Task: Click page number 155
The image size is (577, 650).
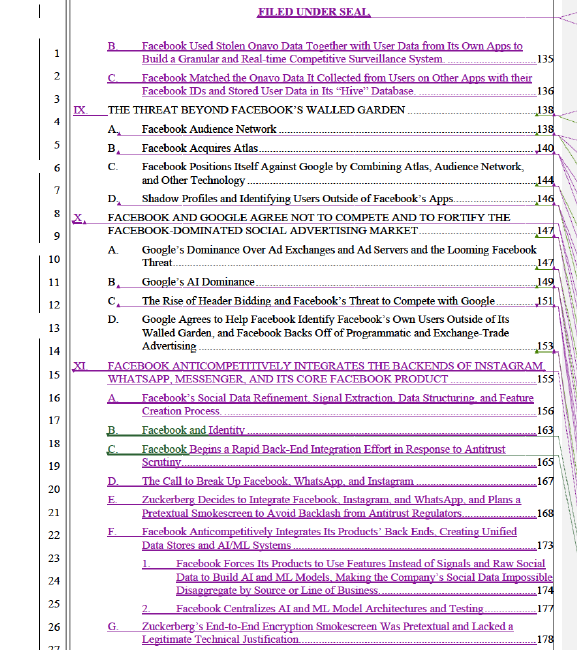Action: (x=545, y=379)
